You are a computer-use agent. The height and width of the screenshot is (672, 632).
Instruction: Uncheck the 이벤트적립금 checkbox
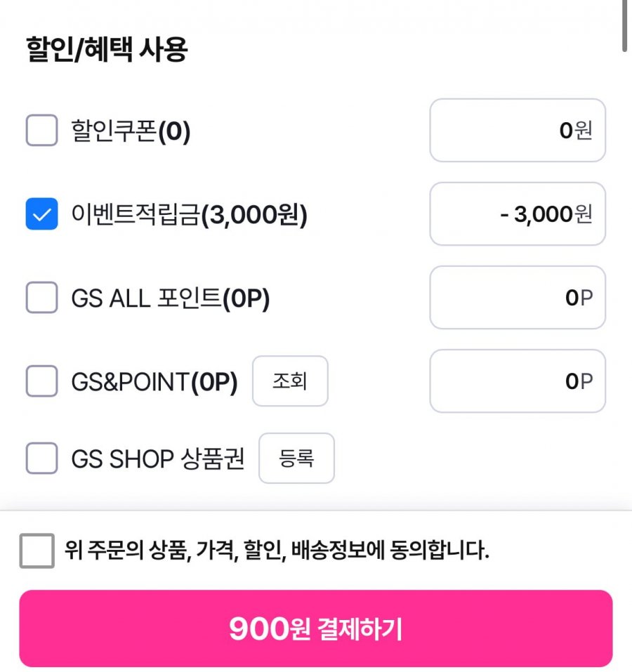[x=41, y=214]
